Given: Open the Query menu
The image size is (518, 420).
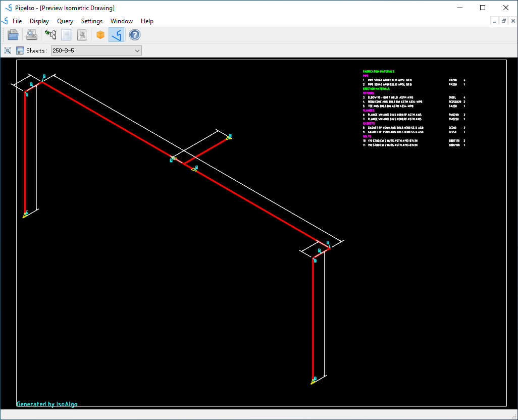Looking at the screenshot, I should 65,21.
